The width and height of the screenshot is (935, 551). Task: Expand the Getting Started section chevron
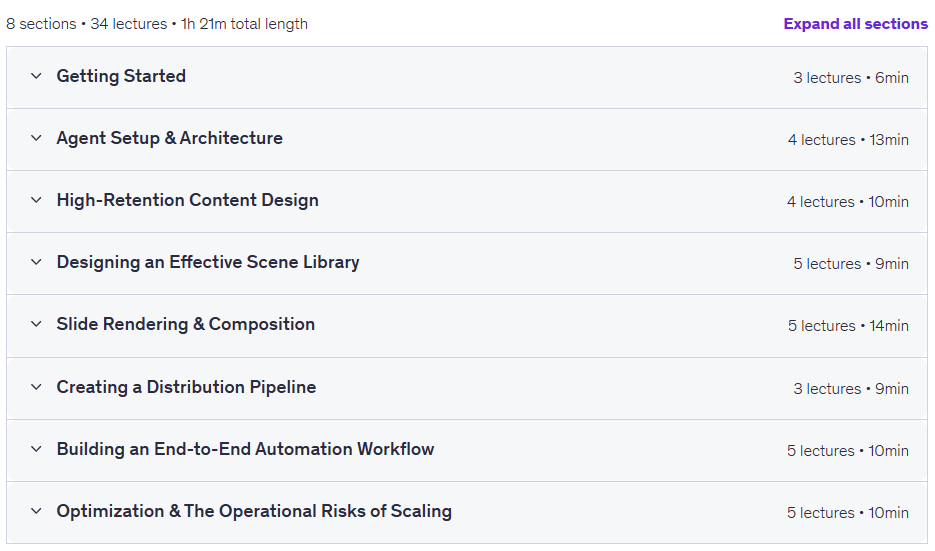[36, 76]
